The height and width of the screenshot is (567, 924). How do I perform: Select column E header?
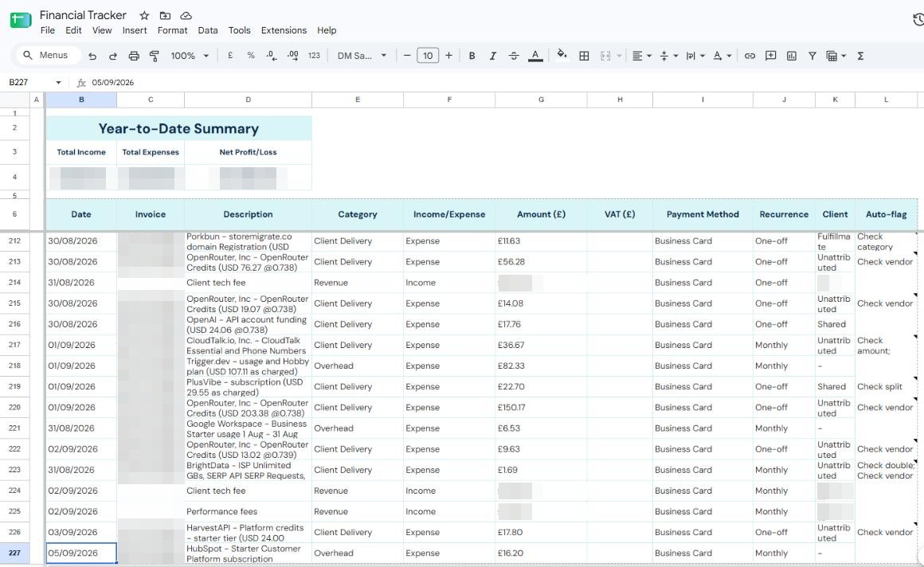pos(357,100)
